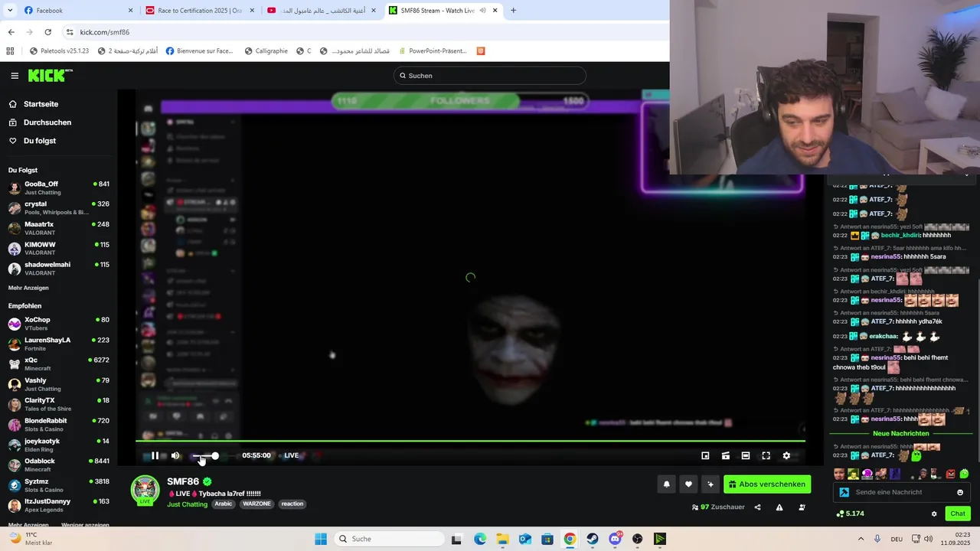Open the 97 Zuschauer viewers list
The image size is (980, 551).
[718, 507]
